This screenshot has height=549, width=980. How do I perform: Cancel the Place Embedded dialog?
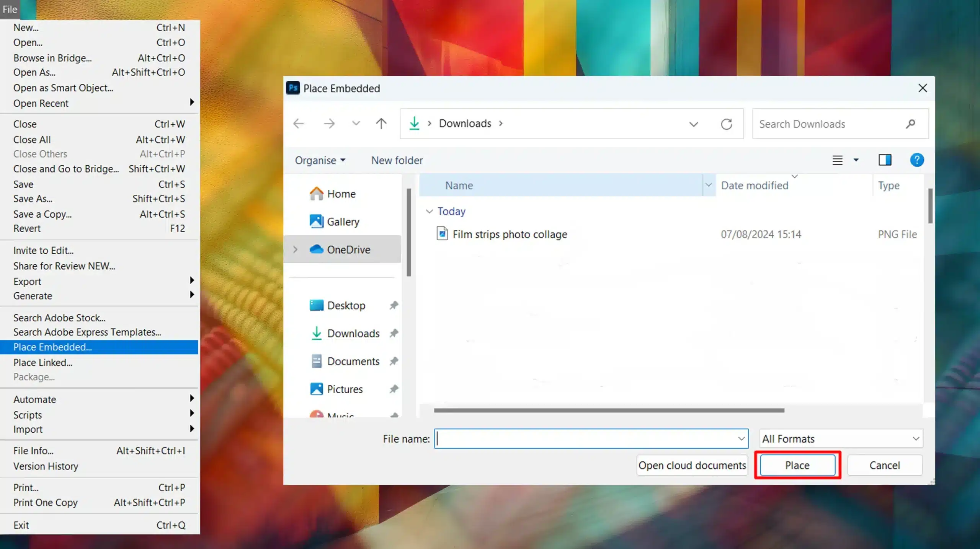[x=885, y=465]
